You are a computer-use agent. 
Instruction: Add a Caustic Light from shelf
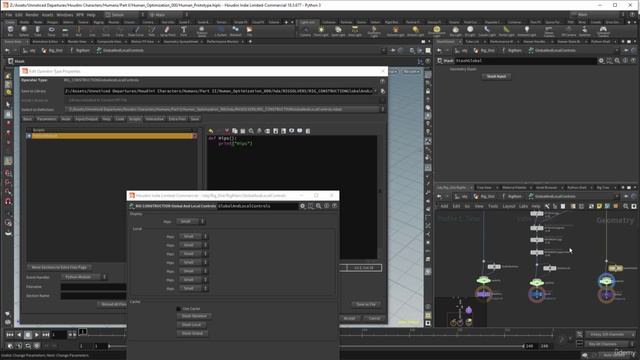pos(487,31)
